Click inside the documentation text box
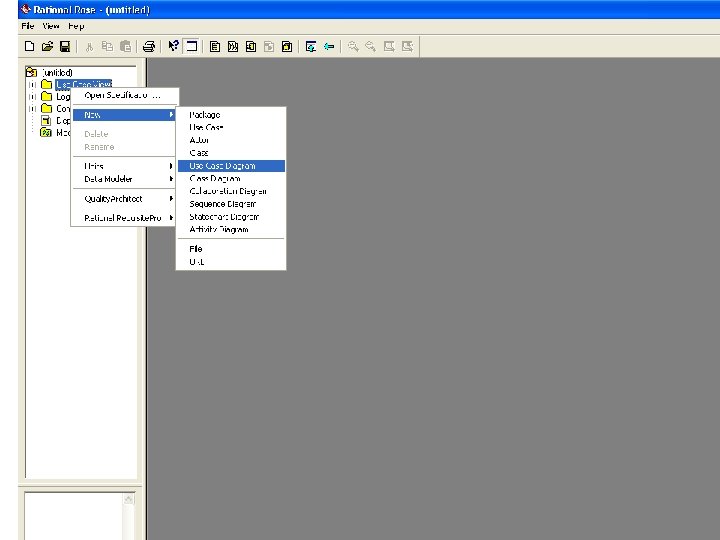The height and width of the screenshot is (540, 720). (x=74, y=516)
